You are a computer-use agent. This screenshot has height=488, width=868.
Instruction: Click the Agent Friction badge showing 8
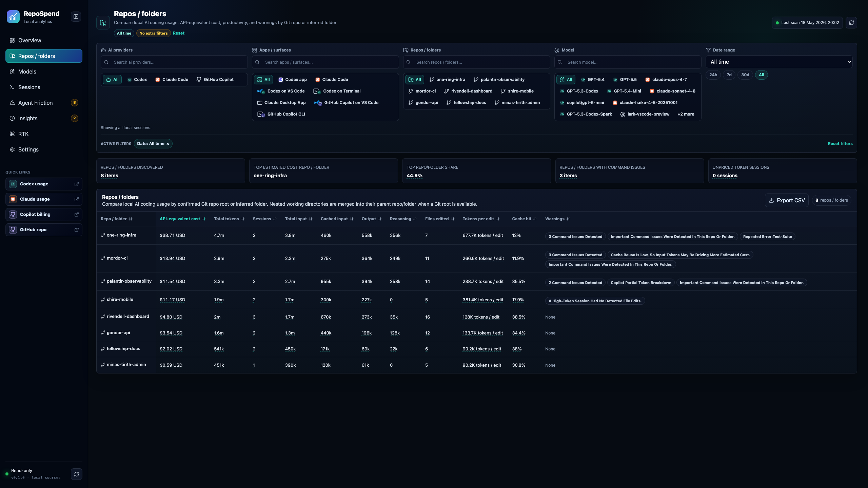(x=75, y=103)
